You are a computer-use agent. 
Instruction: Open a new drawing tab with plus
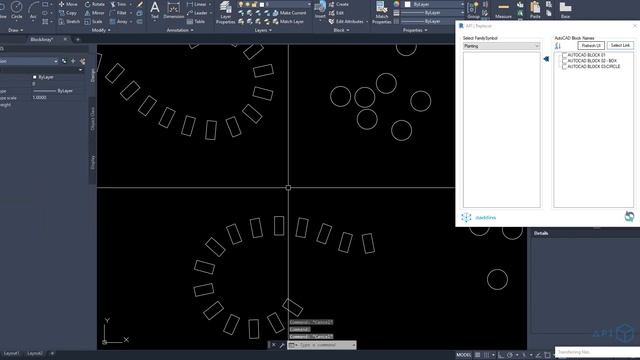click(78, 40)
